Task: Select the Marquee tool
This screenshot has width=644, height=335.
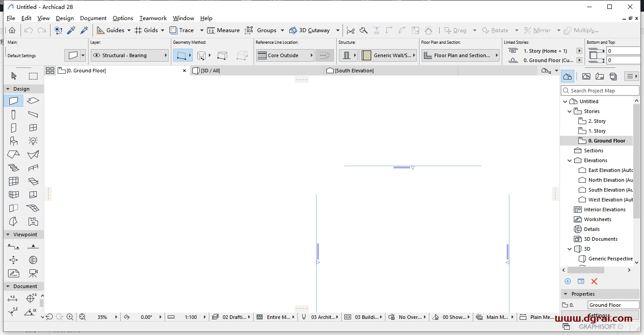Action: [33, 76]
